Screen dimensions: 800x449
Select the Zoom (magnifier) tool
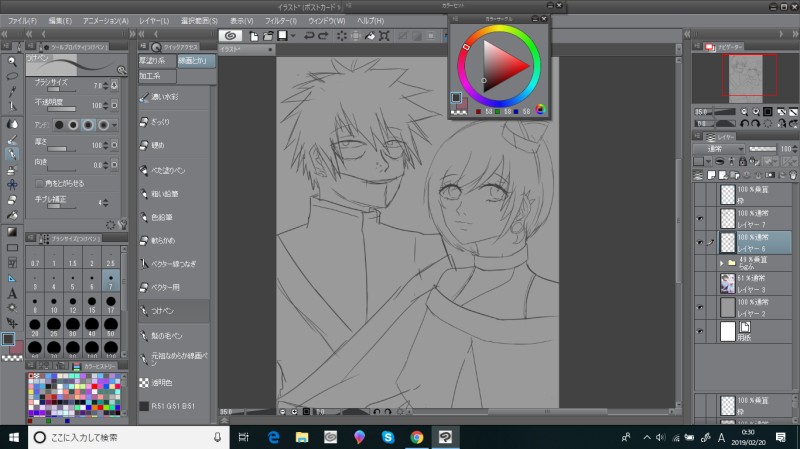12,62
